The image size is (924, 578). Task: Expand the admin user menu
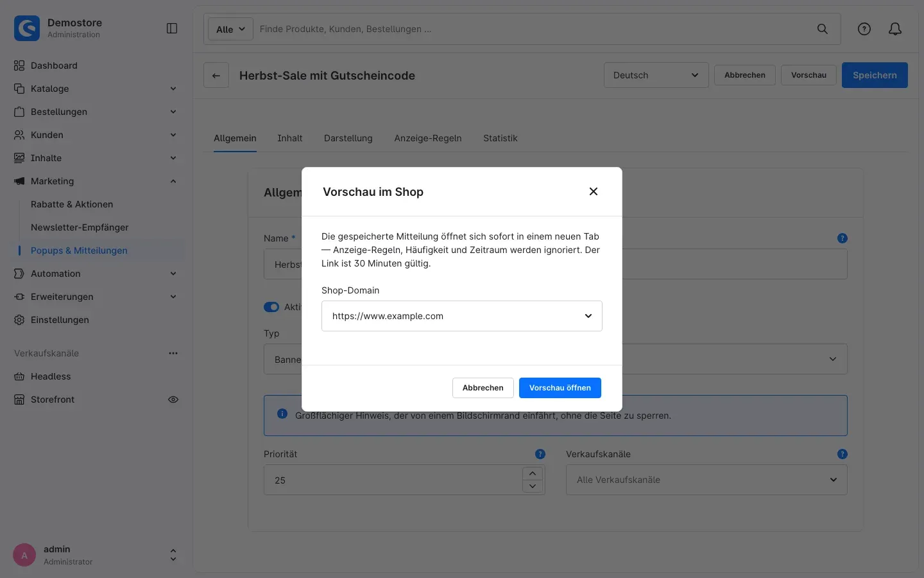[173, 556]
